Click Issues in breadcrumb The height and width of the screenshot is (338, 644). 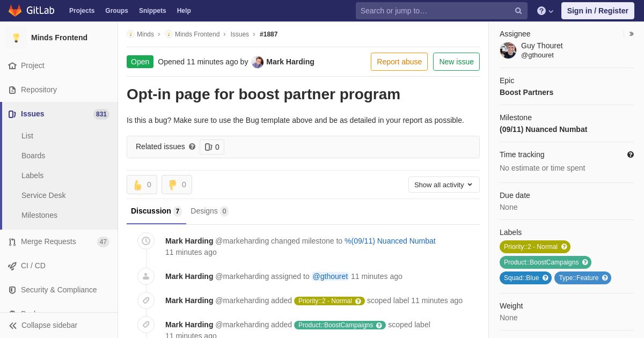pos(239,34)
